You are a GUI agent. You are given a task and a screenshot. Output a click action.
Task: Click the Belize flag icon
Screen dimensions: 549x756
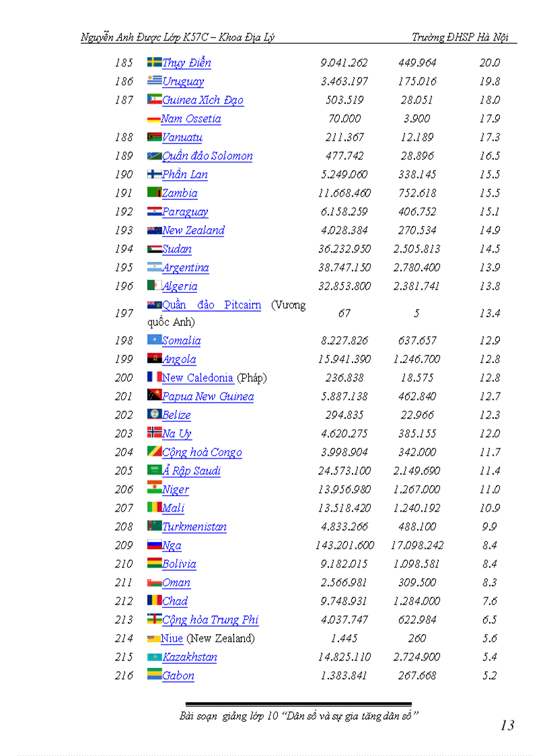coord(154,414)
